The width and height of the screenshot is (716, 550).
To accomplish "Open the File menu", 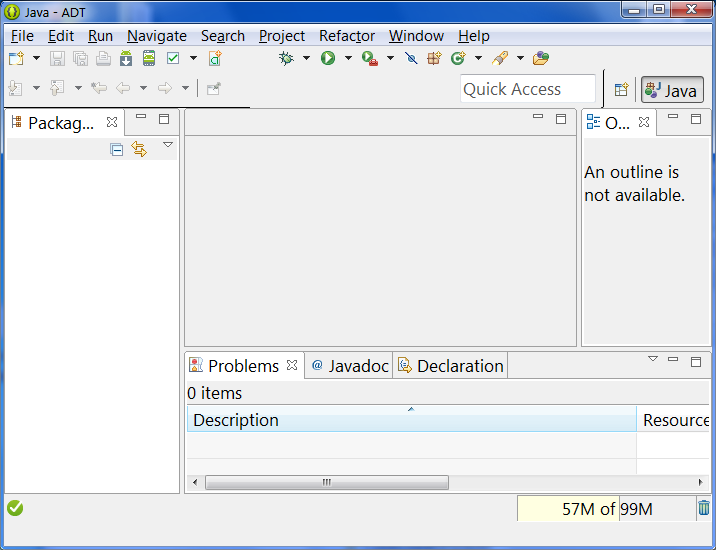I will (22, 36).
